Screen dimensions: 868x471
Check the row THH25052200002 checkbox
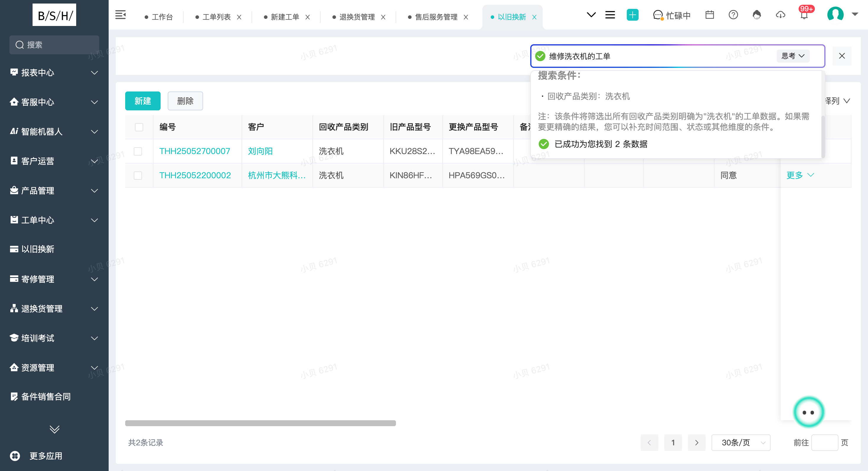(138, 176)
